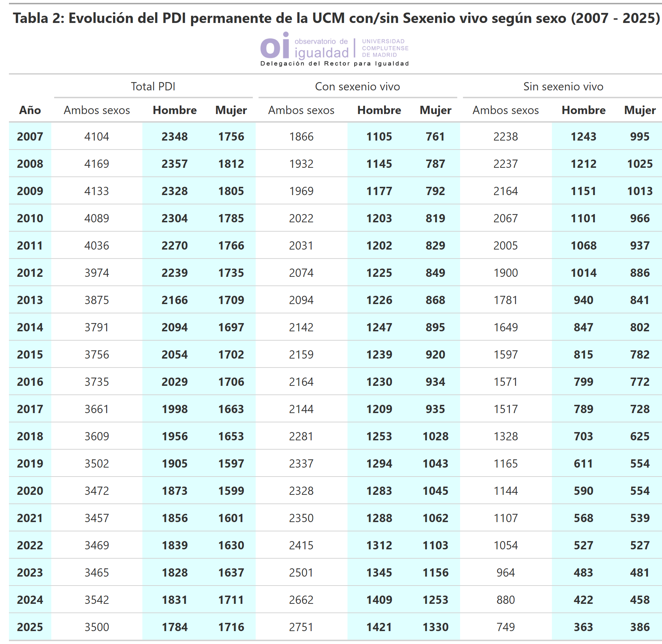
Task: Select the Con sexenio vivo group header
Action: (357, 86)
